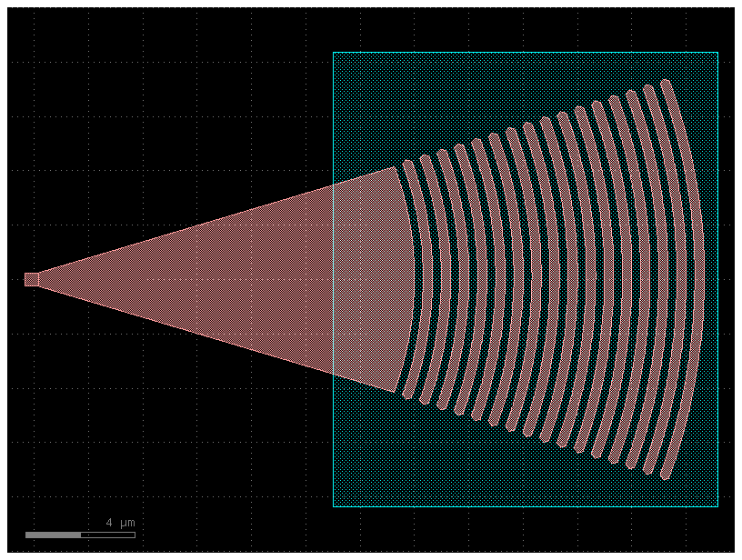Click the small square waveguide stub at taper tip
742x560 pixels.
(31, 279)
